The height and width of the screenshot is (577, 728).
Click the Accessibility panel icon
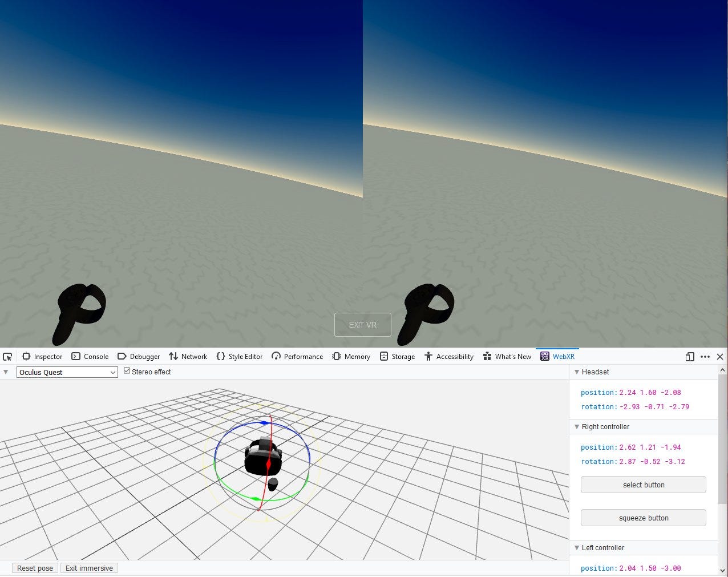(x=428, y=356)
